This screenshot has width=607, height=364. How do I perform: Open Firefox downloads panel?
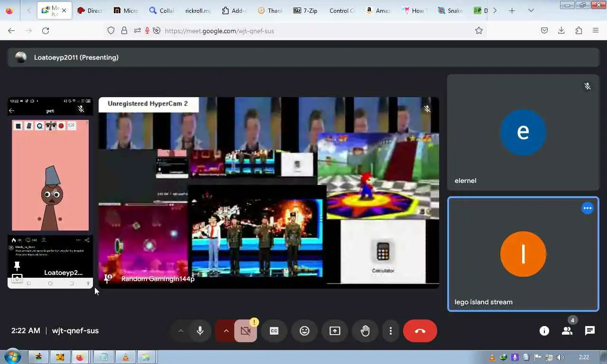coord(561,30)
